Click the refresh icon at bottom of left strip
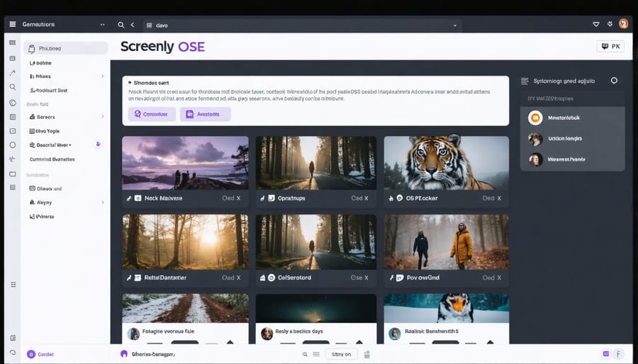This screenshot has height=364, width=638. point(13,353)
